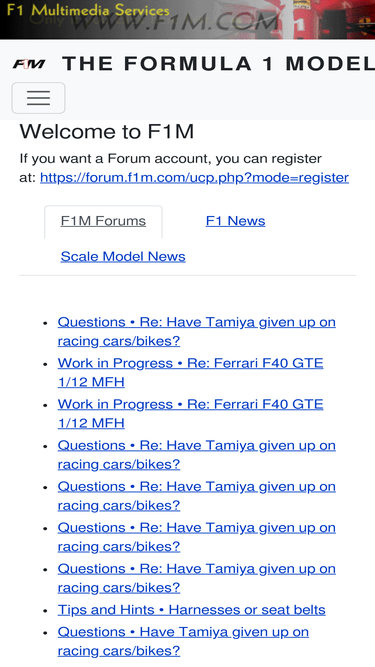Click the F1M logo icon
The width and height of the screenshot is (375, 667).
pyautogui.click(x=28, y=64)
